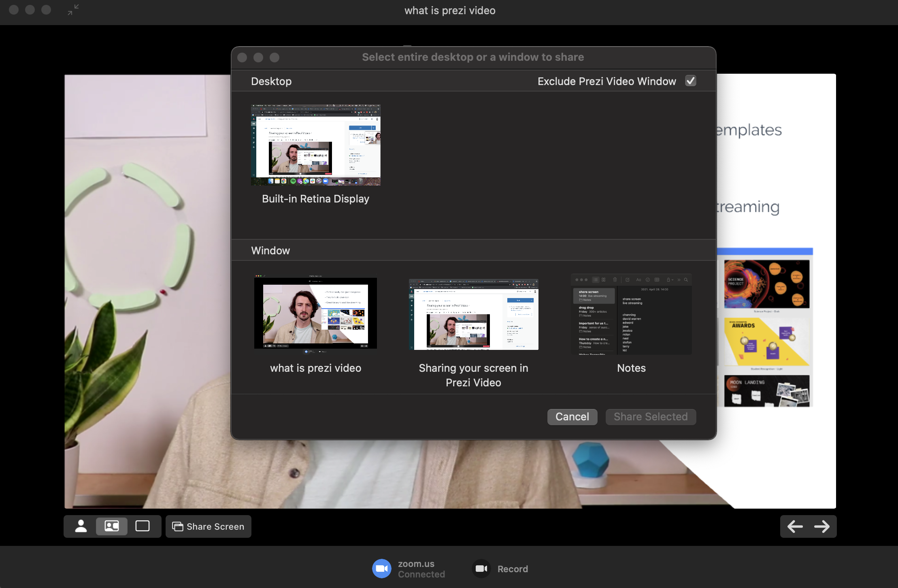Select the 'what is prezi video' window thumbnail
The height and width of the screenshot is (588, 898).
(315, 313)
